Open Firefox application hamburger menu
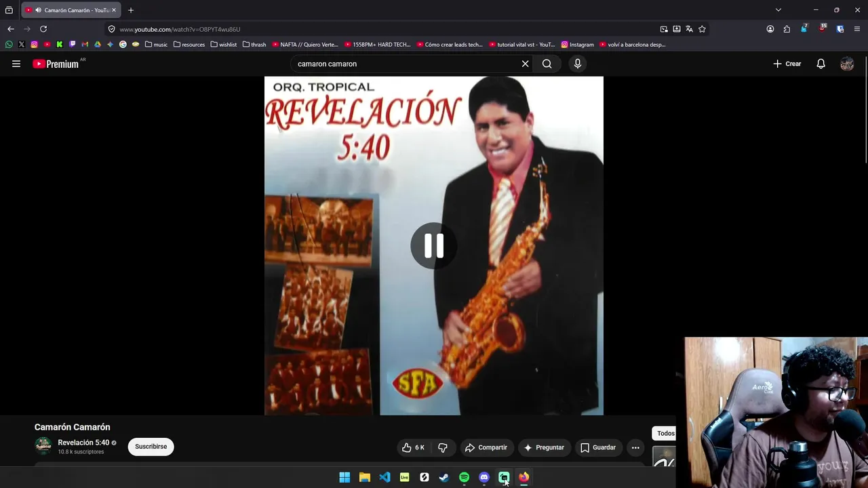The height and width of the screenshot is (488, 868). click(857, 29)
